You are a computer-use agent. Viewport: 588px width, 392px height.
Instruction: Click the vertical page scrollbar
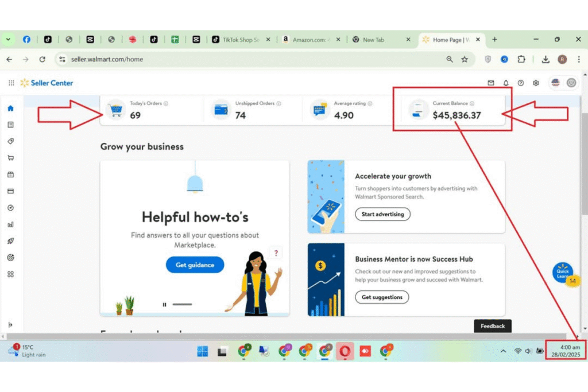pyautogui.click(x=585, y=164)
